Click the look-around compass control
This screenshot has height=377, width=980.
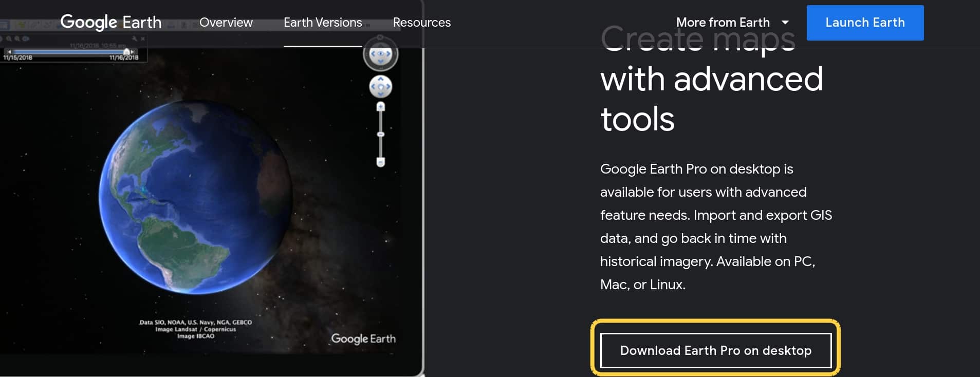coord(381,54)
